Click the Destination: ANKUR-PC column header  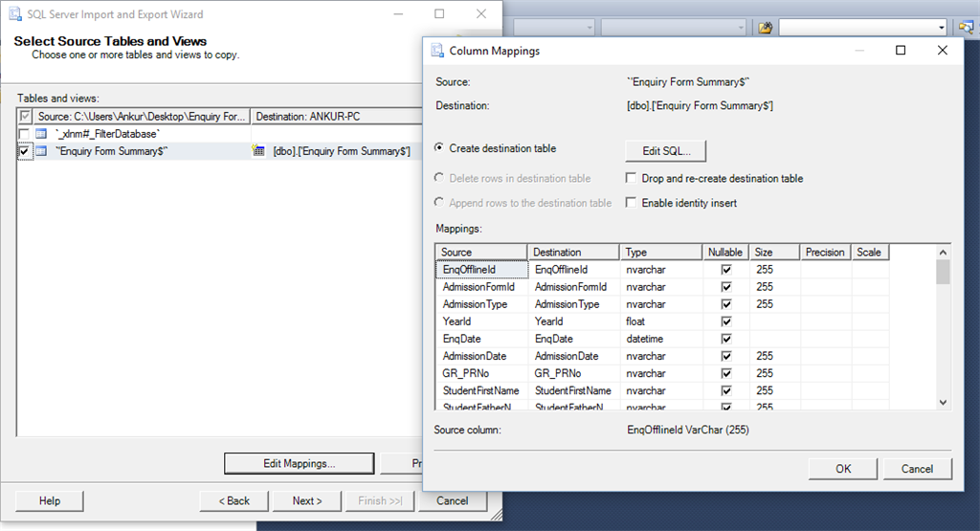click(337, 116)
